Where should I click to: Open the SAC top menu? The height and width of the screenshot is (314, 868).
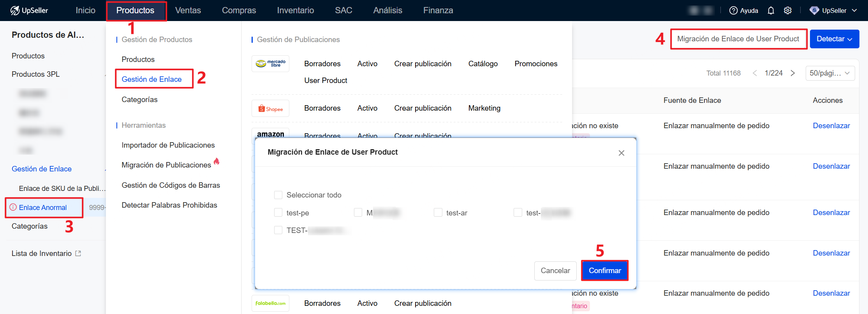(x=343, y=11)
